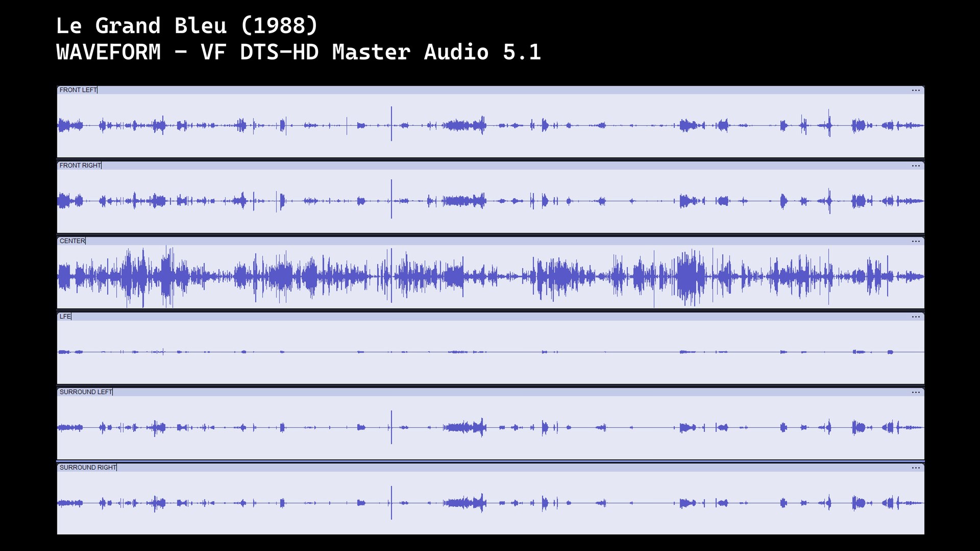
Task: Click inside the Center channel waveform
Action: coord(490,277)
